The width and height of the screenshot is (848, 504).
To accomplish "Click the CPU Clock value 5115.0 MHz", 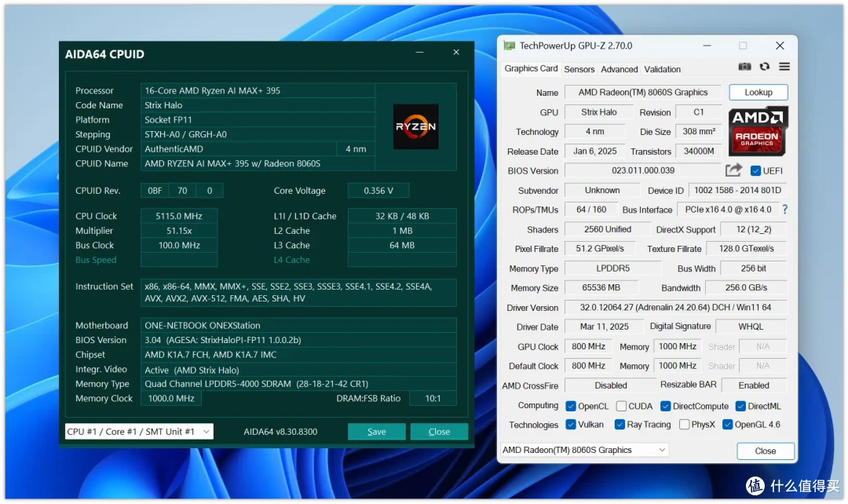I will click(179, 216).
